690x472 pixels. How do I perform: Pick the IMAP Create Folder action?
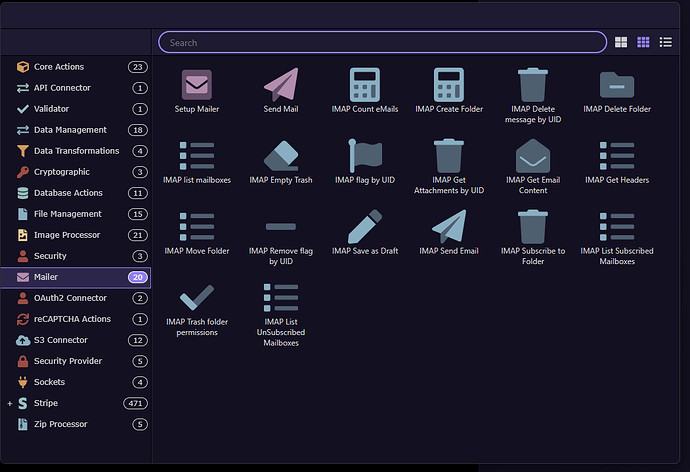point(449,91)
